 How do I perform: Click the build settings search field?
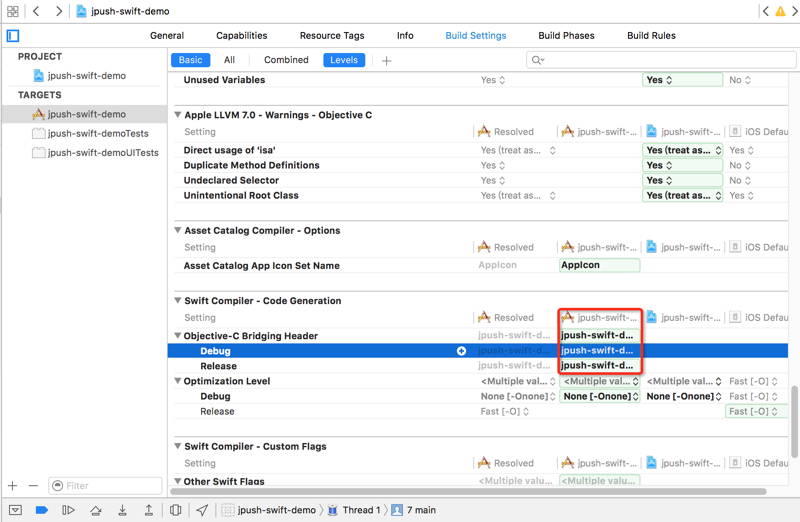pyautogui.click(x=661, y=60)
